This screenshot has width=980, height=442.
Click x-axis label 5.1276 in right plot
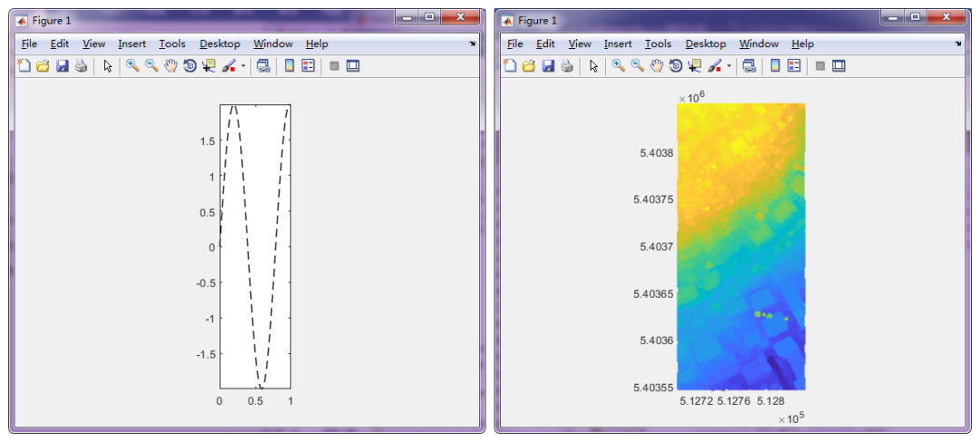click(732, 401)
